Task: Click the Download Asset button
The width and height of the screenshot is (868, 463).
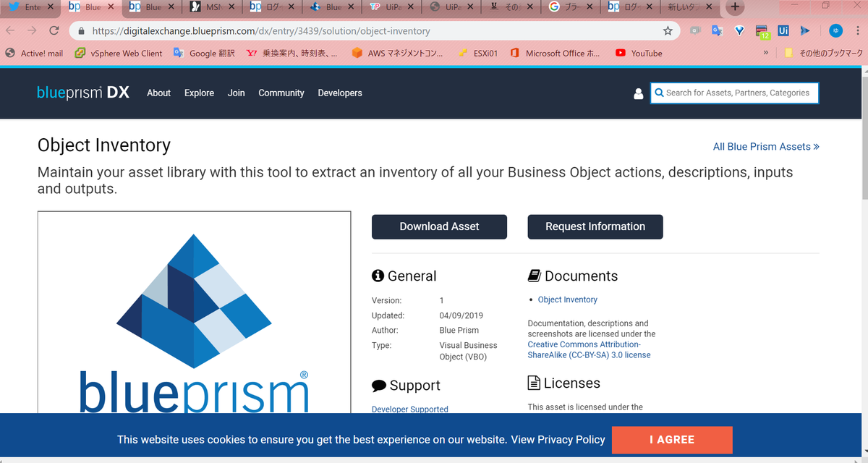Action: 439,226
